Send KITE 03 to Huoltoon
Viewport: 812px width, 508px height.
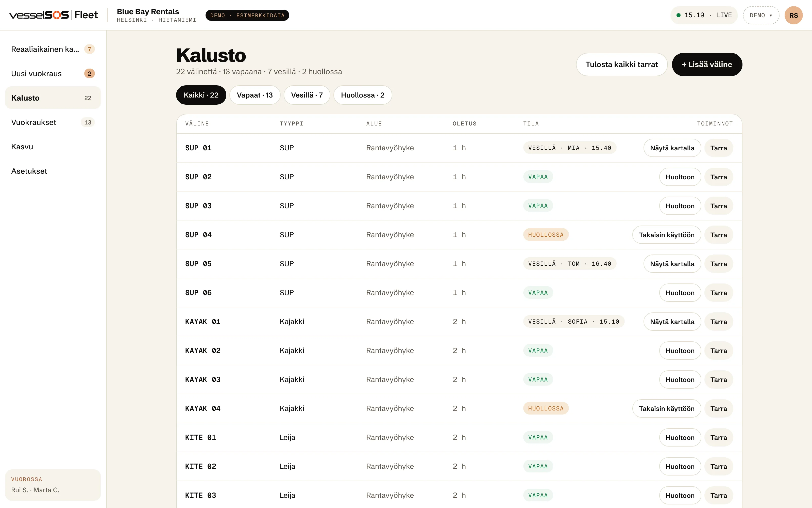pyautogui.click(x=680, y=496)
